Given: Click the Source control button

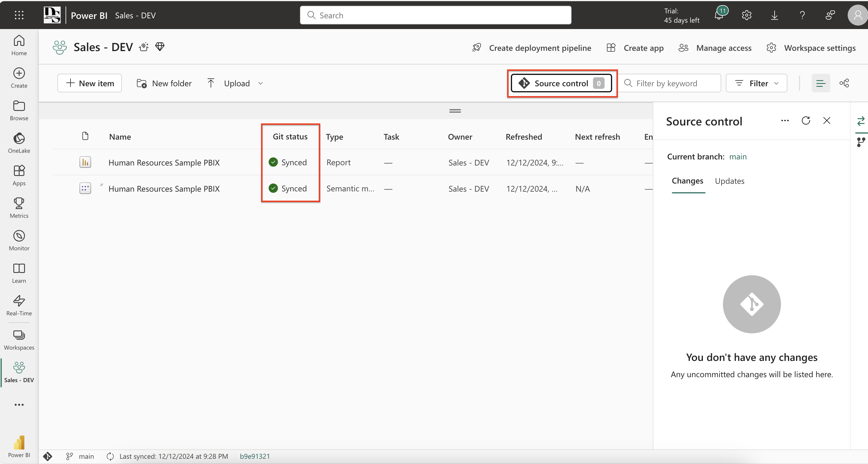Looking at the screenshot, I should 561,83.
